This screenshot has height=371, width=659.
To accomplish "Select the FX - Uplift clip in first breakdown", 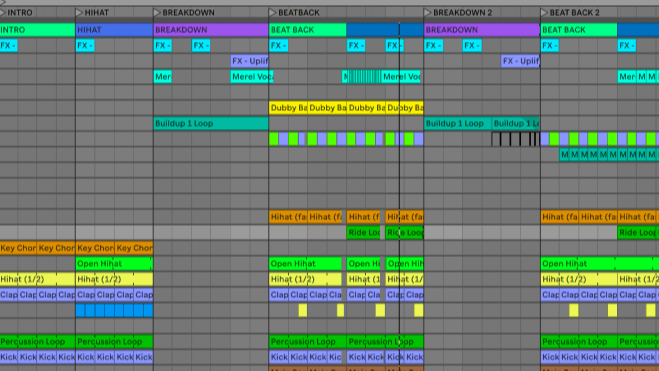I will (x=250, y=61).
